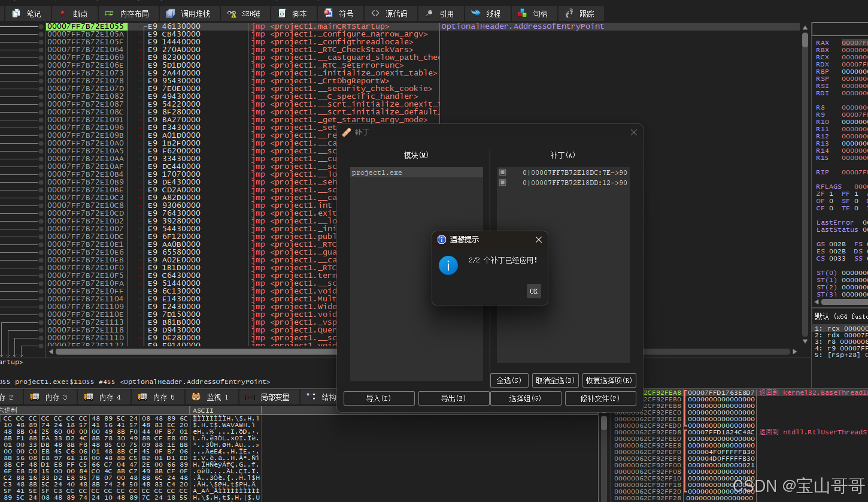Open the 监视 1 watch tab
Viewport: 868px width, 502px height.
click(211, 397)
